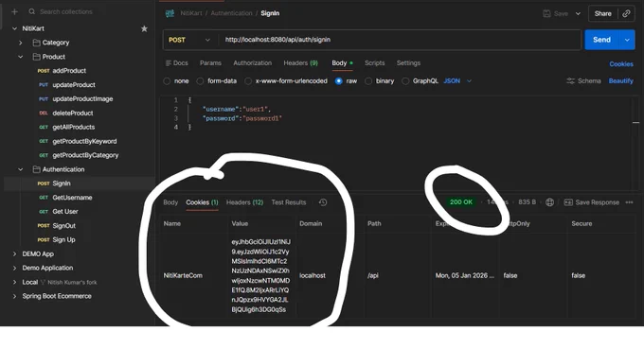Click the Authentication breadcrumb link
The image size is (644, 349).
(231, 13)
